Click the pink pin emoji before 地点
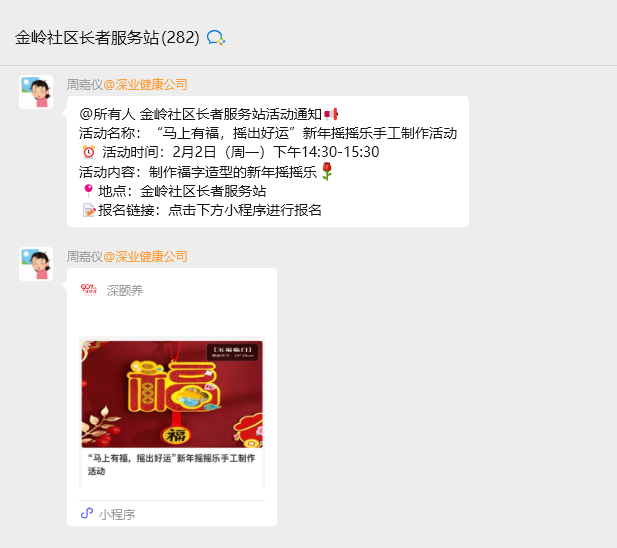The height and width of the screenshot is (548, 617). pos(89,191)
